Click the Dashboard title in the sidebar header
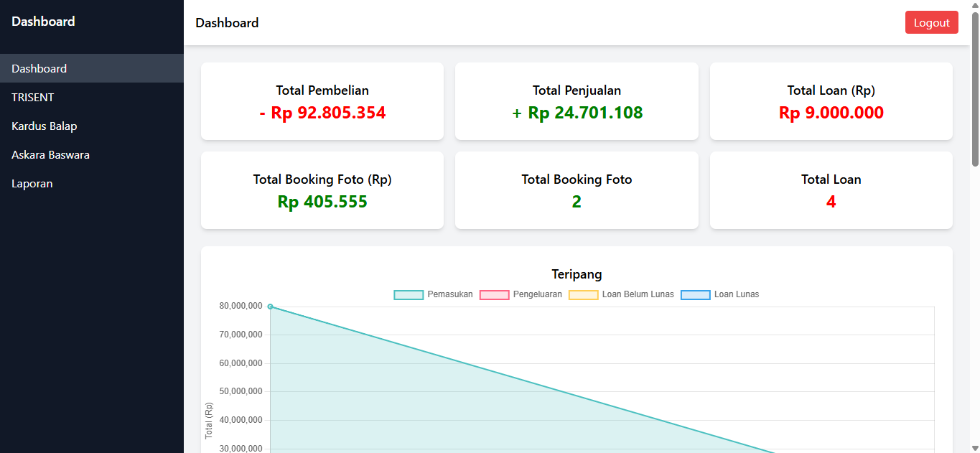Image resolution: width=980 pixels, height=453 pixels. pos(43,22)
